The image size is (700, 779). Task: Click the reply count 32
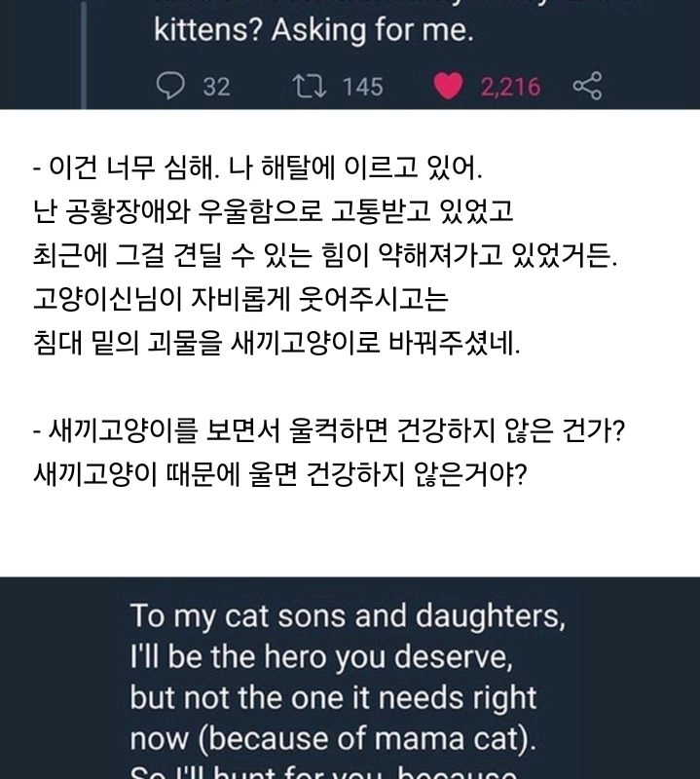[216, 88]
